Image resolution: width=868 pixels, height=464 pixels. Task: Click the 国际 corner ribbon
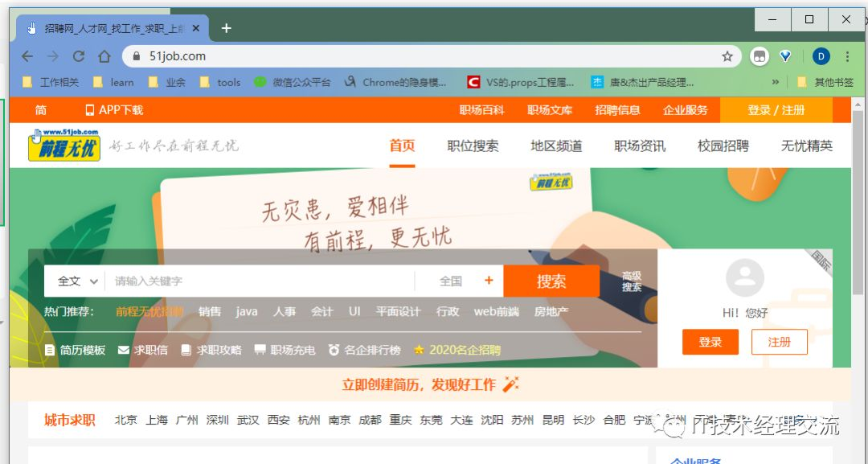click(x=821, y=261)
